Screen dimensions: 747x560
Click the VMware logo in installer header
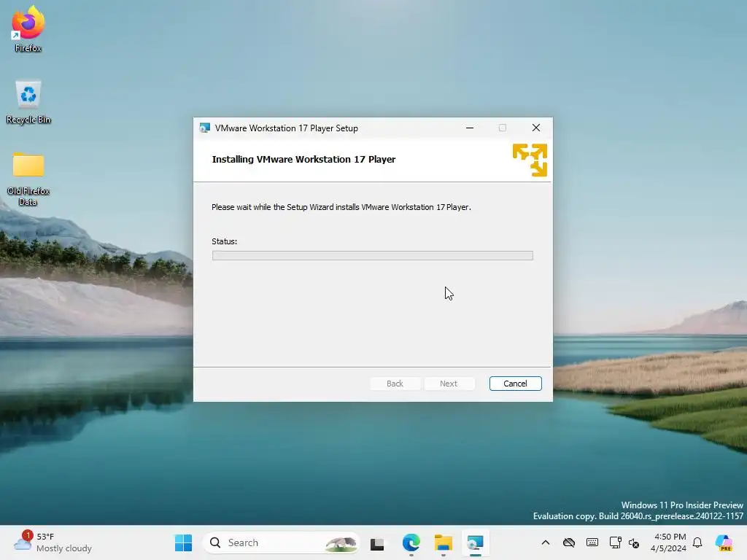coord(530,160)
